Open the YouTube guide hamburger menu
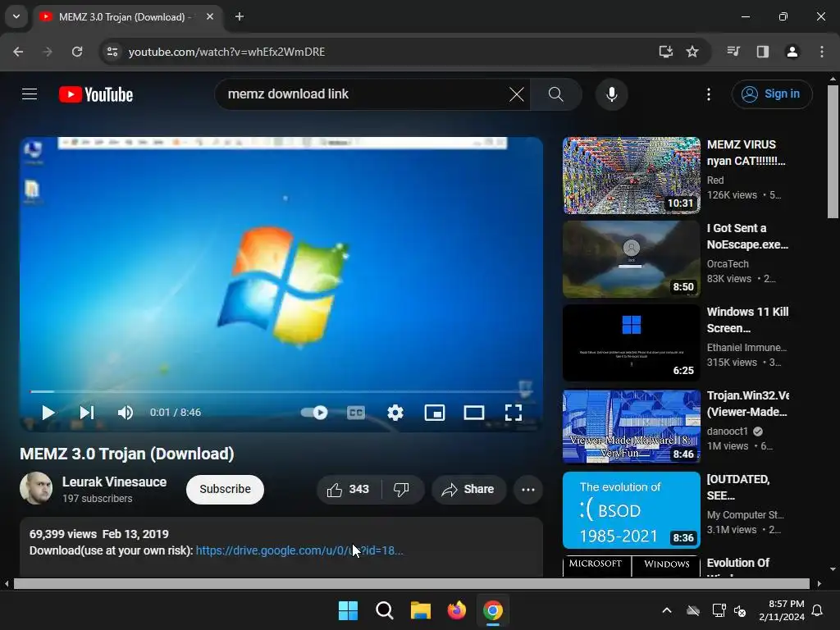The height and width of the screenshot is (630, 840). tap(30, 94)
